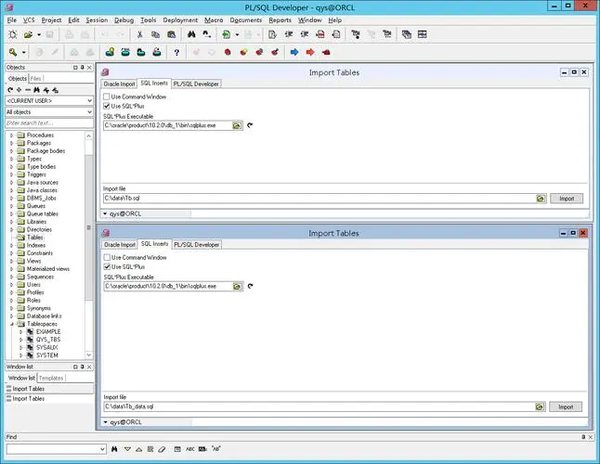Click into the Find text input field
The width and height of the screenshot is (600, 464).
[x=56, y=449]
